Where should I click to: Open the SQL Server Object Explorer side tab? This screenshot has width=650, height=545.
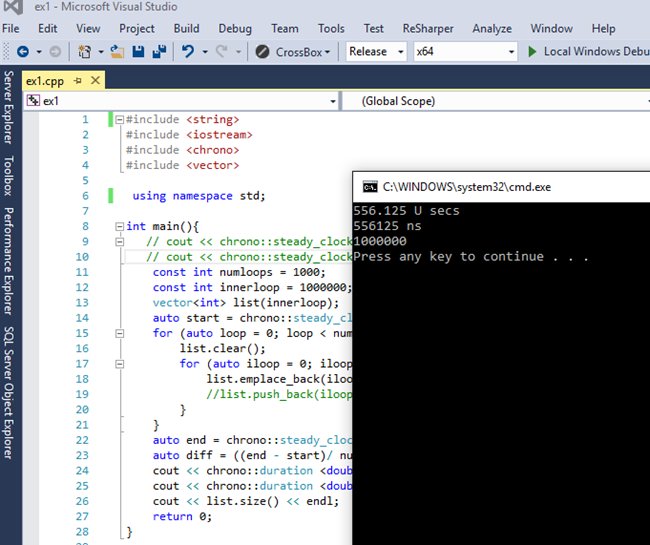[9, 392]
